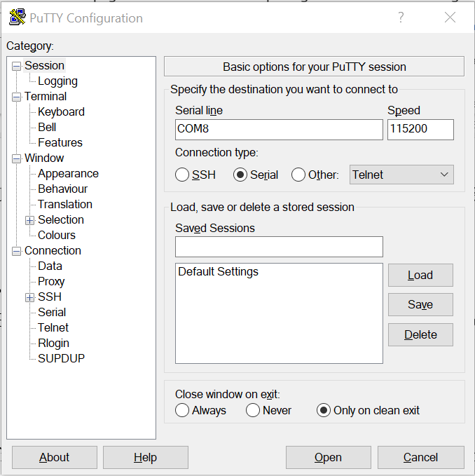This screenshot has width=475, height=476.
Task: Click the Delete session button
Action: pyautogui.click(x=420, y=334)
